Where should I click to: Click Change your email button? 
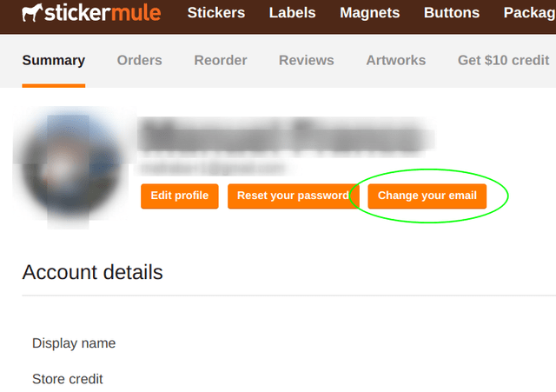click(427, 196)
